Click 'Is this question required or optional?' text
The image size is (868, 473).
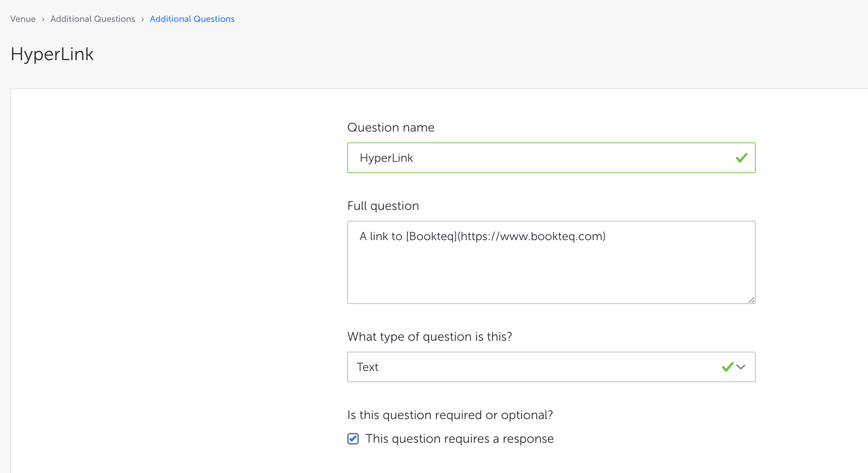[450, 415]
